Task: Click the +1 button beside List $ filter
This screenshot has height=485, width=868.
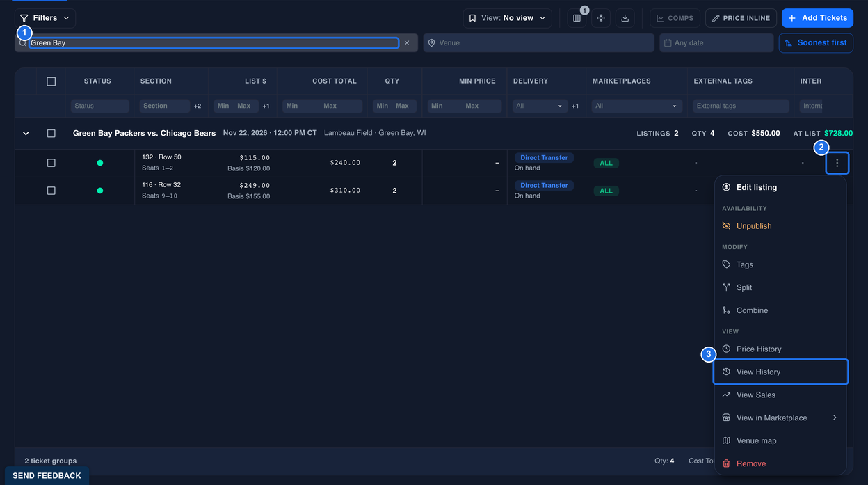Action: tap(266, 106)
